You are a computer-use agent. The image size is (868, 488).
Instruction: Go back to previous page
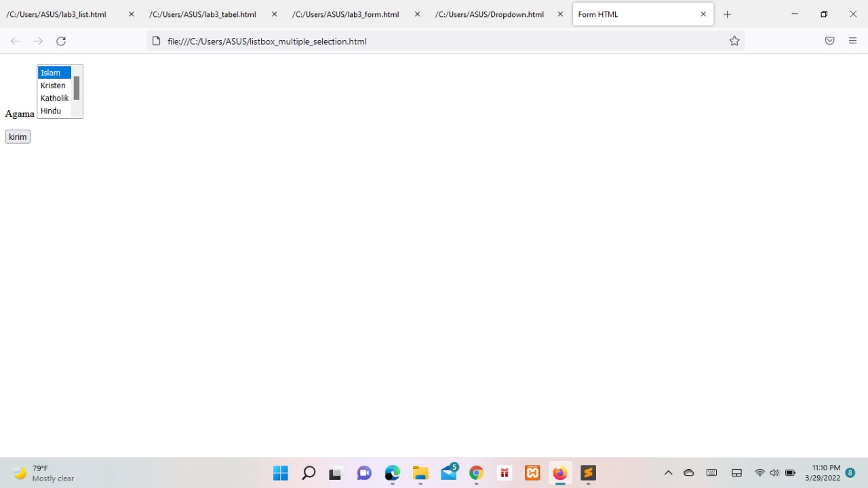pos(16,41)
